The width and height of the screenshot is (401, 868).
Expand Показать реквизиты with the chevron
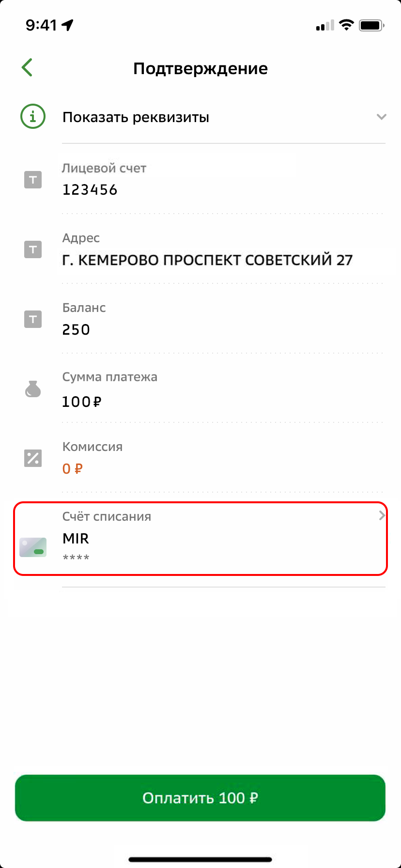382,117
